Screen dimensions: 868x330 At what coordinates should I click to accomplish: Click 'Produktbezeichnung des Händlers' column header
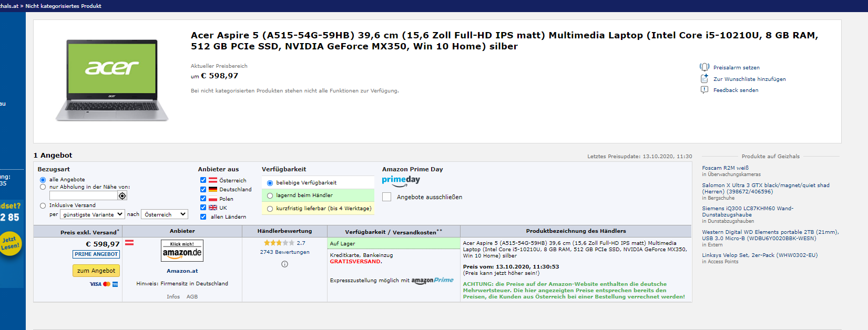[576, 231]
